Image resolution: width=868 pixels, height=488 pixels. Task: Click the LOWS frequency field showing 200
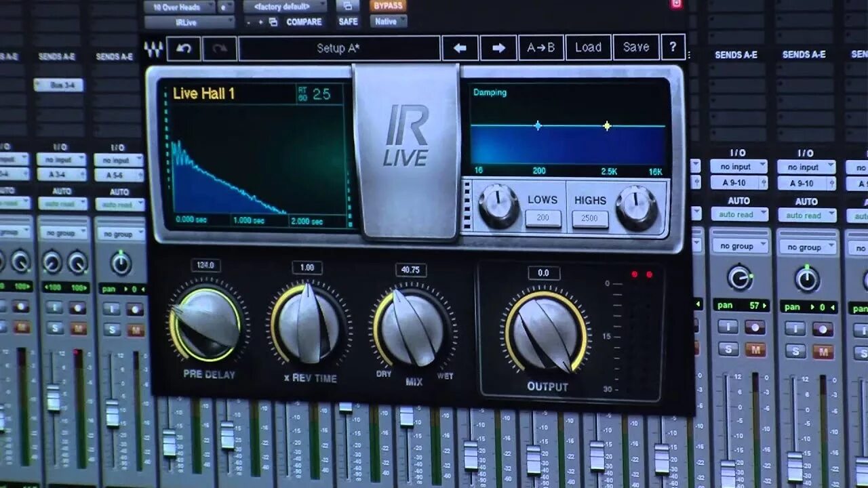click(543, 218)
